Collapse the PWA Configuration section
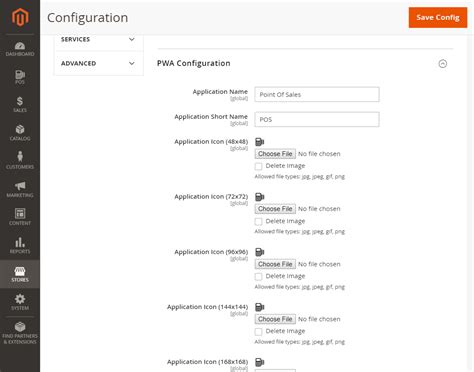The image size is (474, 372). [443, 63]
